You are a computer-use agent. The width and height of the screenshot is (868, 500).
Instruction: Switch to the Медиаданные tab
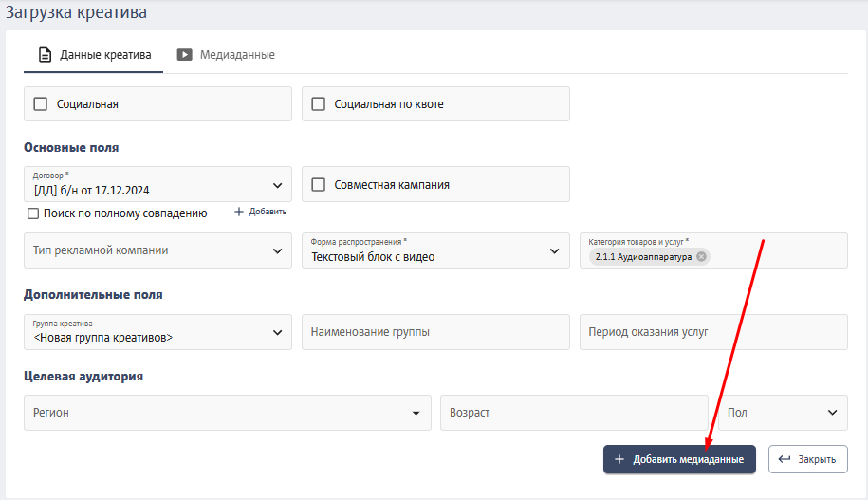click(226, 55)
